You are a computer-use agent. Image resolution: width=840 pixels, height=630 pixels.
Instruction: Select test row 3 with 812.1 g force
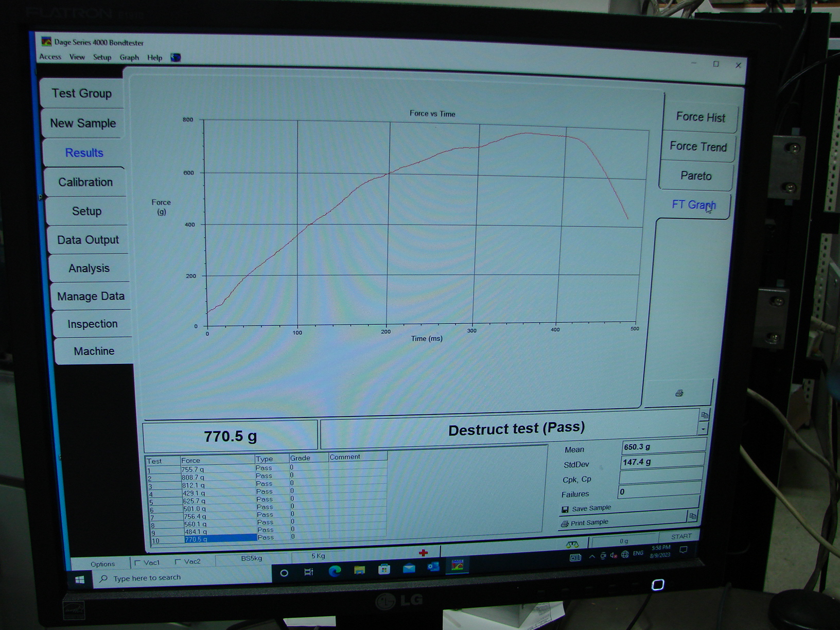click(x=194, y=485)
